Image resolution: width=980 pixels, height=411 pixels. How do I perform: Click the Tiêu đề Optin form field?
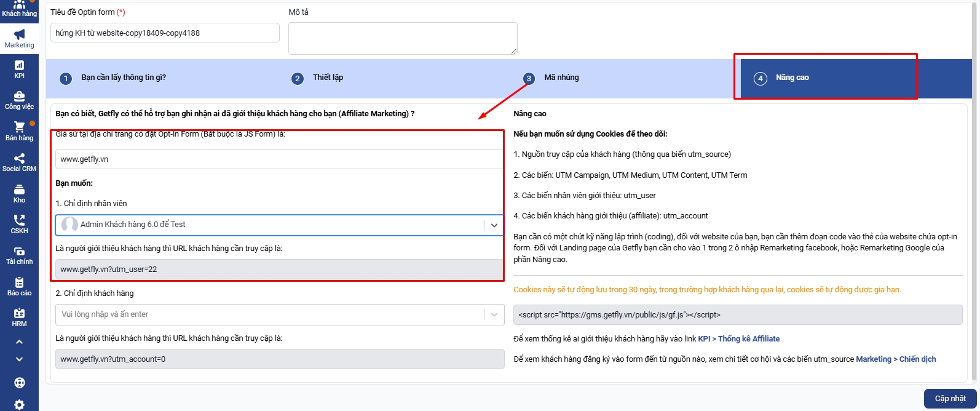tap(165, 33)
